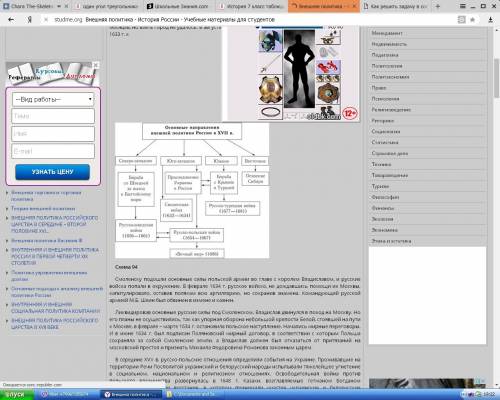The image size is (500, 400).
Task: Open the 'Политология' category link
Action: pos(387,66)
